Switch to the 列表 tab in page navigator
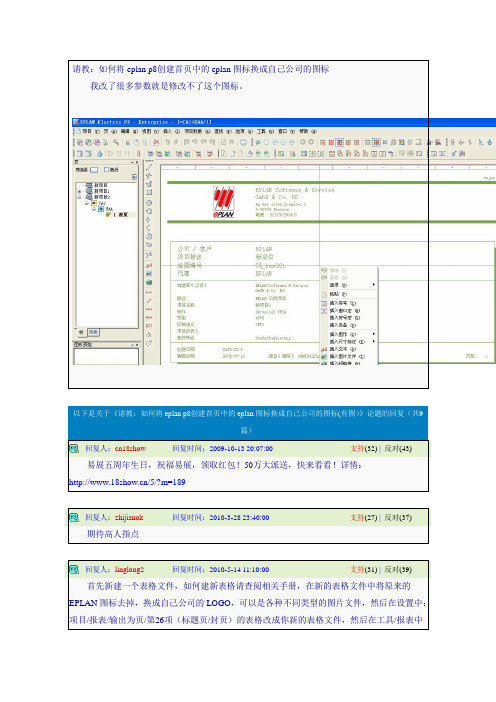Screen dimensions: 496x702 (93, 332)
